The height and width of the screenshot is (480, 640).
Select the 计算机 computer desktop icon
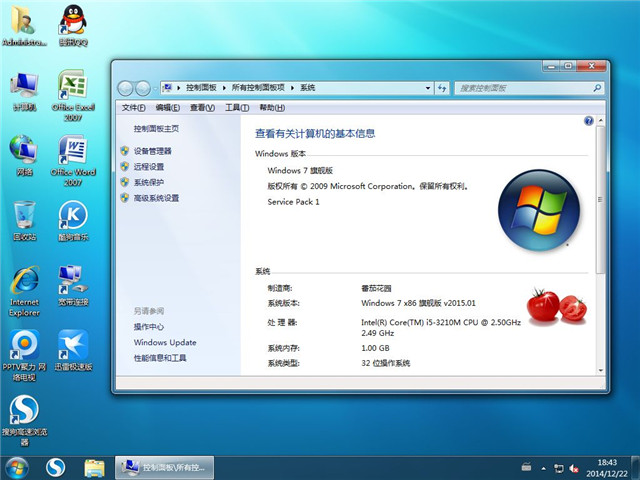coord(24,91)
